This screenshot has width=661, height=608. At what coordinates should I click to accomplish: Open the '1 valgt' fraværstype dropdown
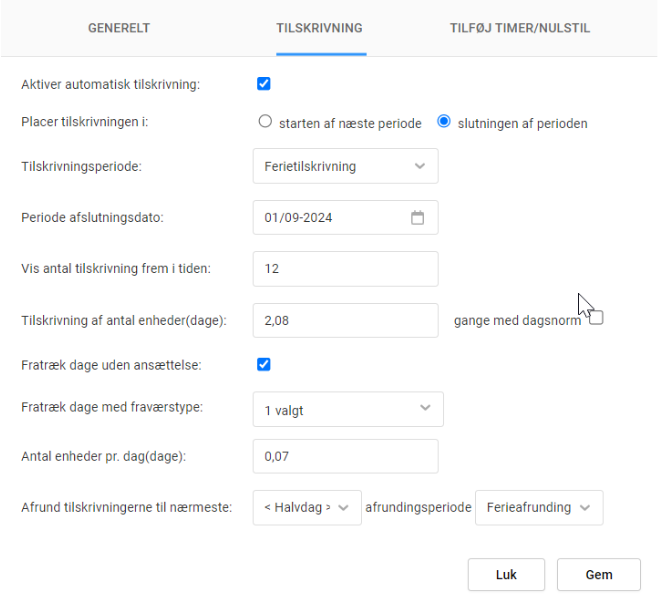coord(347,409)
